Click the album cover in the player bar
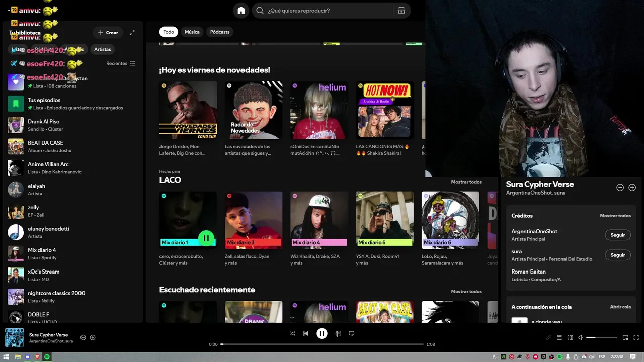The image size is (644, 362). (14, 337)
